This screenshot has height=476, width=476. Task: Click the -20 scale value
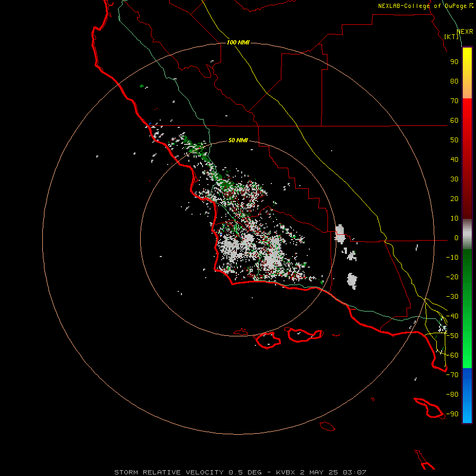(452, 277)
